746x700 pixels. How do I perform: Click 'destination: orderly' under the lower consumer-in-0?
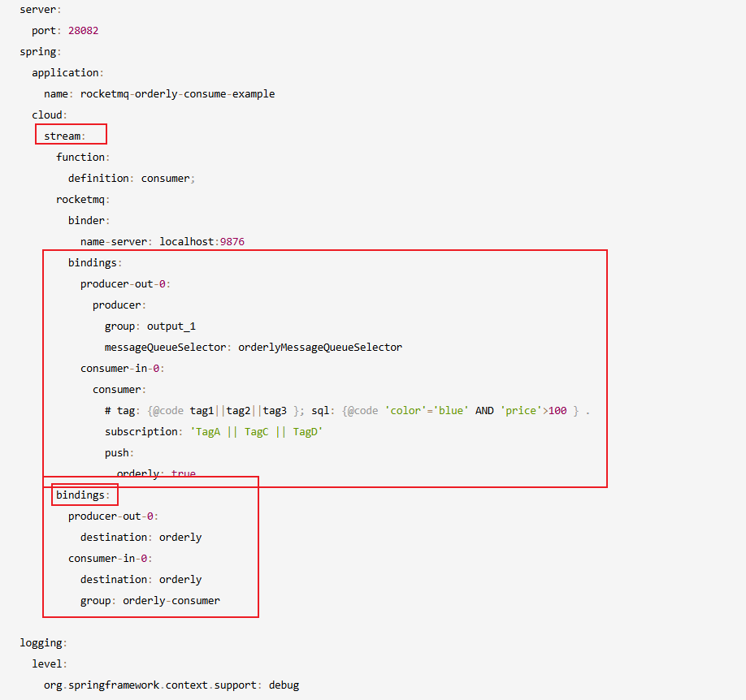(141, 580)
